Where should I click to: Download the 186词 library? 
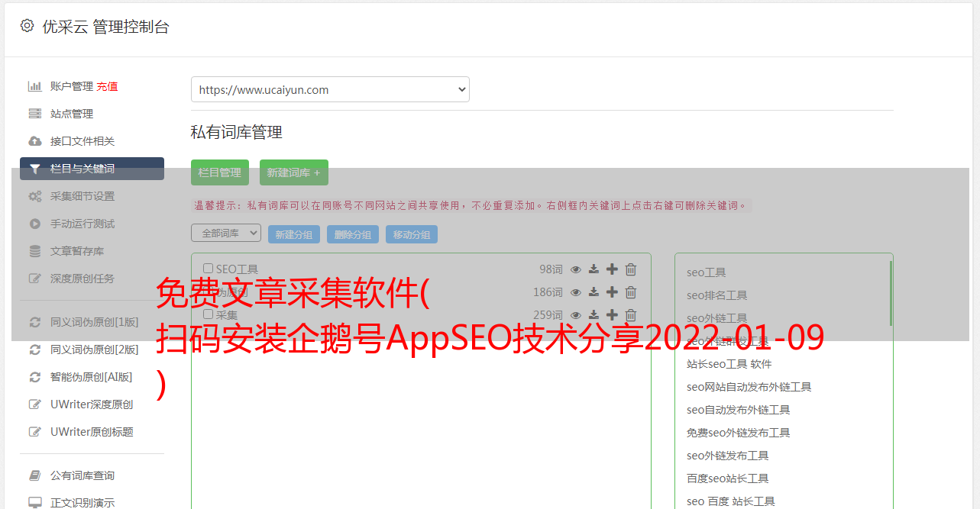point(593,292)
